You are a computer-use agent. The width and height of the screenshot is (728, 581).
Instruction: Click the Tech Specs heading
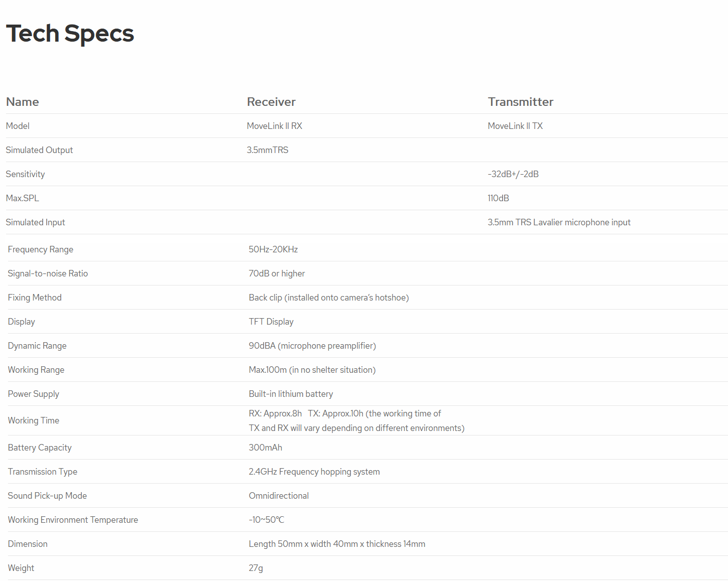(x=70, y=34)
